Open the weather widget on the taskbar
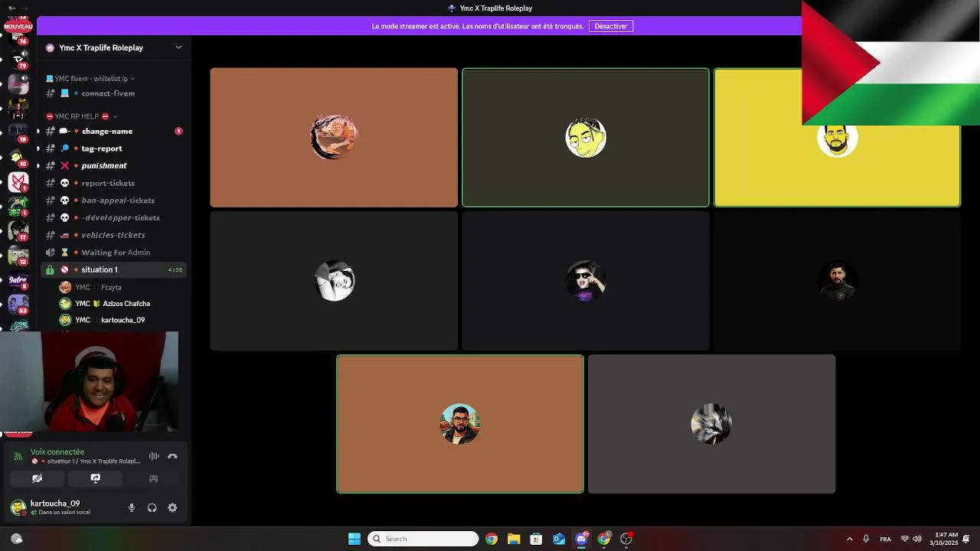 coord(17,539)
